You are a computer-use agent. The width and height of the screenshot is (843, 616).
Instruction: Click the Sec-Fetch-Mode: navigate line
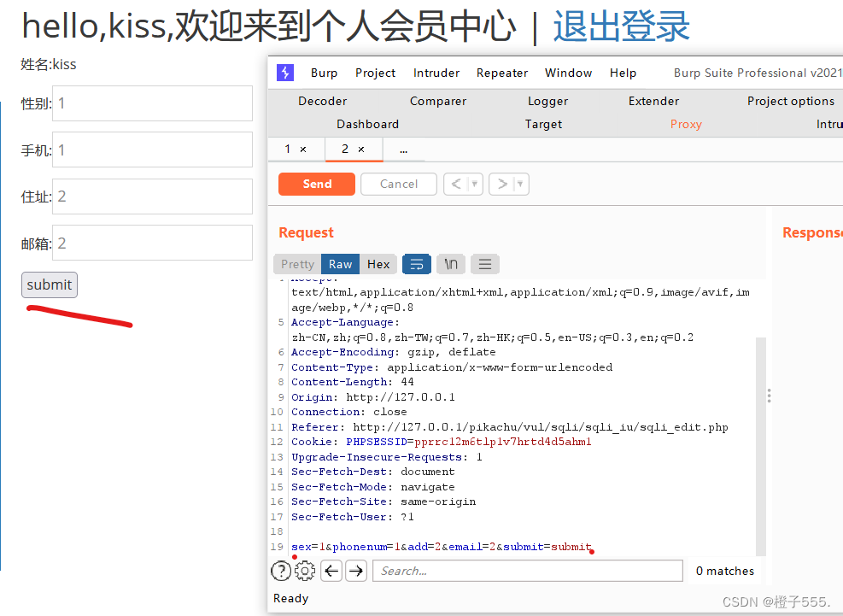372,487
